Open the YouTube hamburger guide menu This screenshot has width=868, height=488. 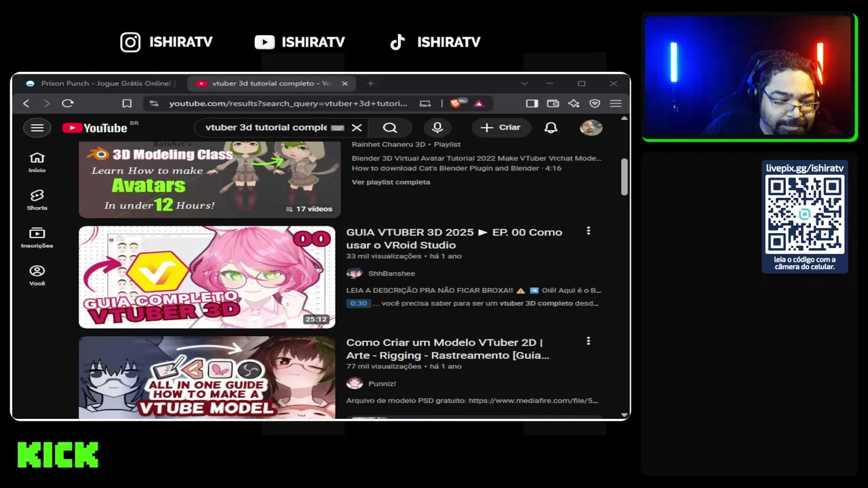click(x=37, y=127)
